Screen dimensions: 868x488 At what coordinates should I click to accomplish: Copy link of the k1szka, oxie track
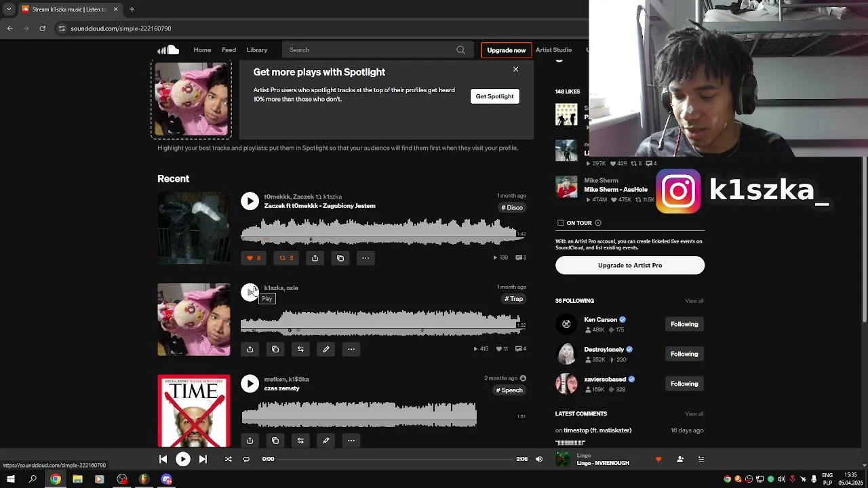275,349
